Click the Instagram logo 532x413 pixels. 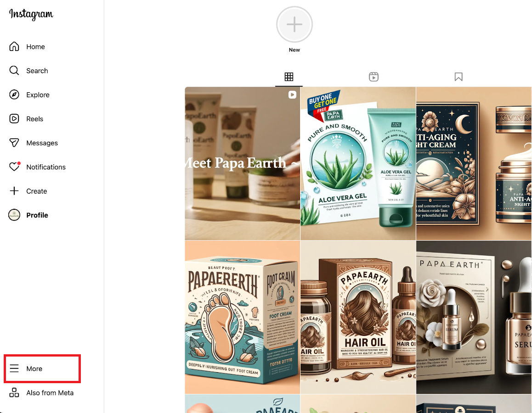click(x=31, y=14)
